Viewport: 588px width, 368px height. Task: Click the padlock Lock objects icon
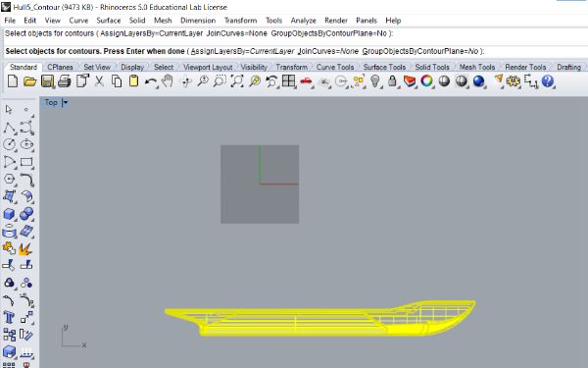pyautogui.click(x=392, y=81)
